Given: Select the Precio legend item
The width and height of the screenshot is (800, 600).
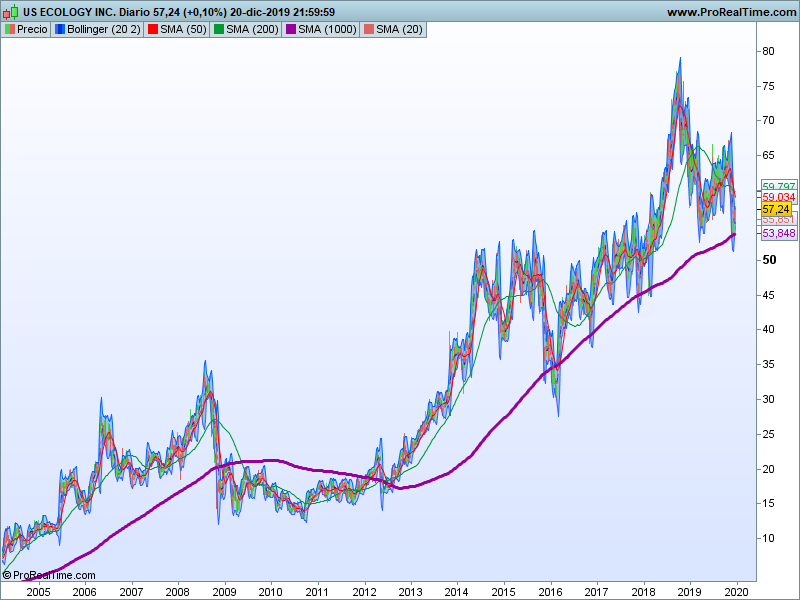Looking at the screenshot, I should (26, 30).
